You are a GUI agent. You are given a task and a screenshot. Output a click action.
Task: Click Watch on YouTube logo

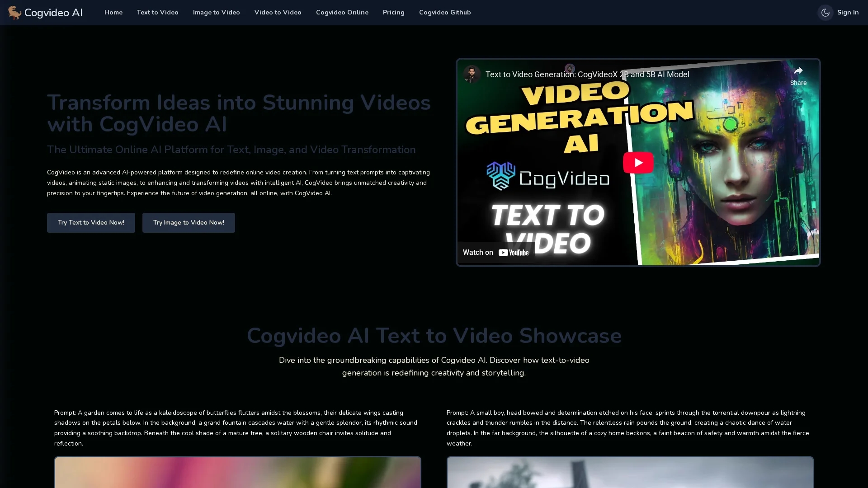point(496,253)
